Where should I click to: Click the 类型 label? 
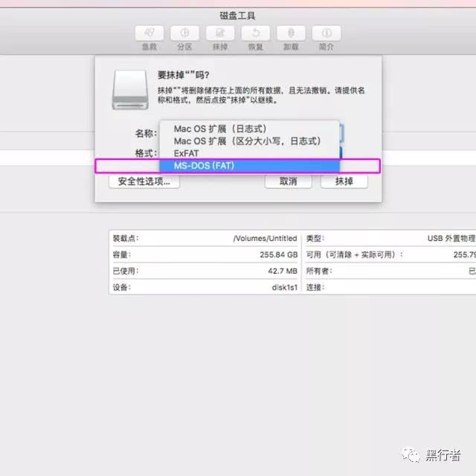tap(315, 238)
